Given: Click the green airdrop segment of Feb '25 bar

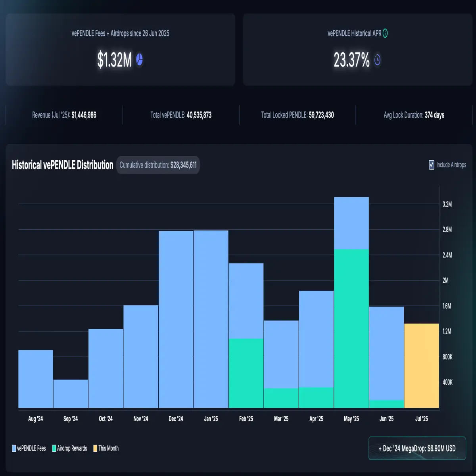Looking at the screenshot, I should coord(246,373).
